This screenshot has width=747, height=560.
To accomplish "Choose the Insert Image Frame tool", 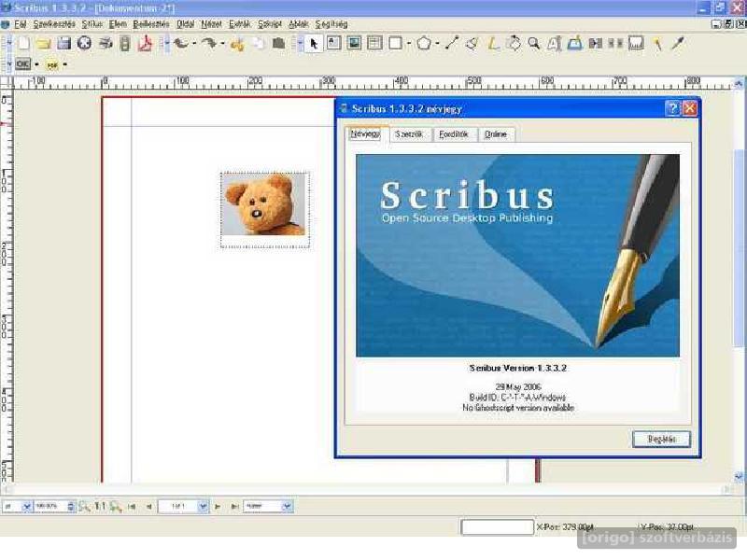I will [354, 43].
